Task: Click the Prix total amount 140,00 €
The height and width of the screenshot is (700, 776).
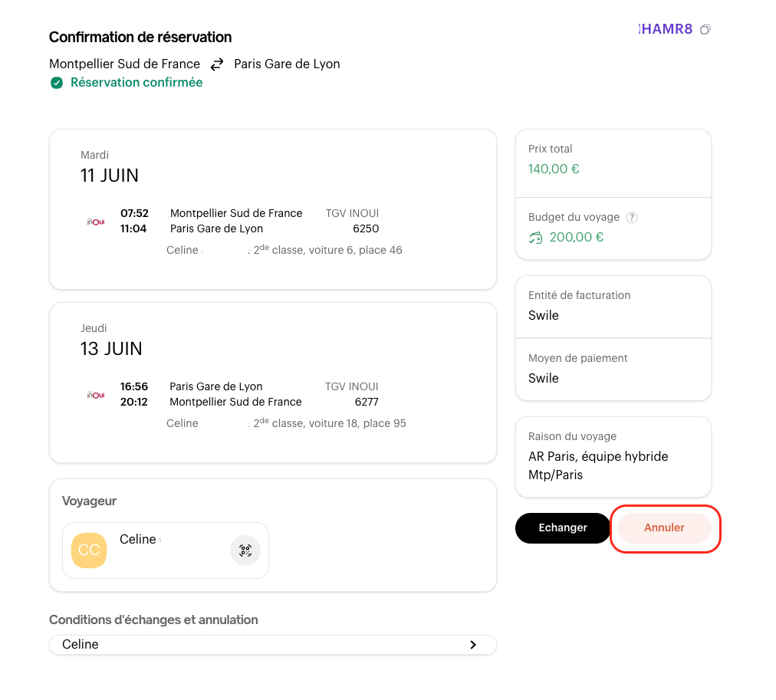Action: 554,169
